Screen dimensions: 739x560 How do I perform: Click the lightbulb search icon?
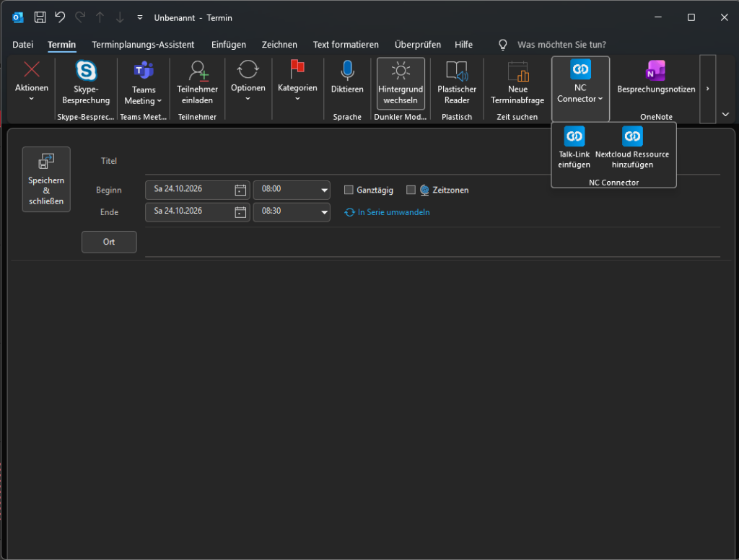503,45
